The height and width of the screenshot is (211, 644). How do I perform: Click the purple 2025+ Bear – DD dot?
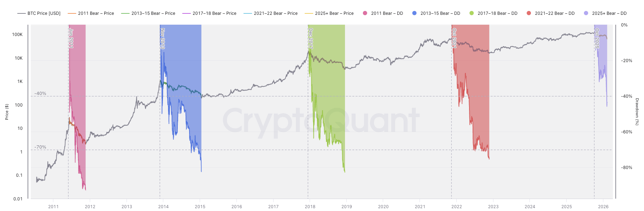(x=586, y=13)
